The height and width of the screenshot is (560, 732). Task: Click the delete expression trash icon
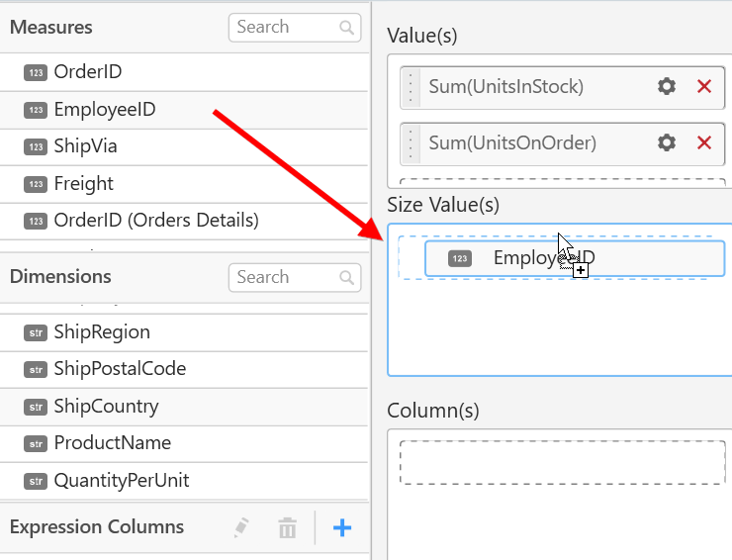[x=287, y=528]
